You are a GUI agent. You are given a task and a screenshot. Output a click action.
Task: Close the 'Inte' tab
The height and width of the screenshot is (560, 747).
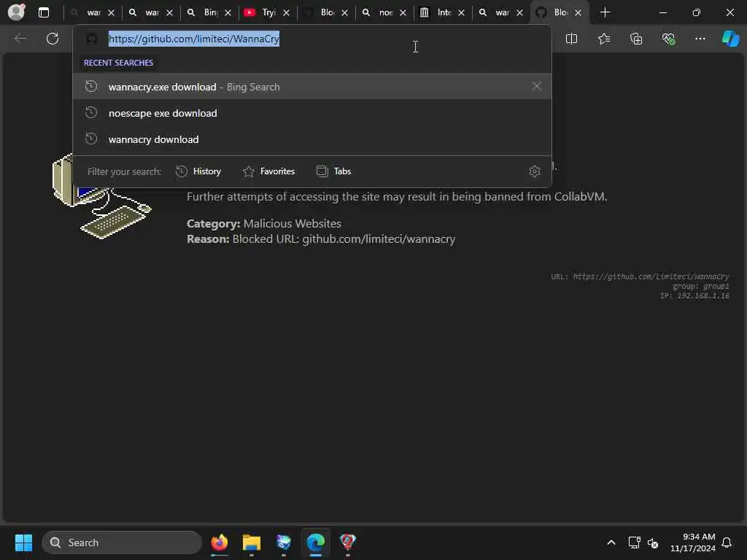461,12
